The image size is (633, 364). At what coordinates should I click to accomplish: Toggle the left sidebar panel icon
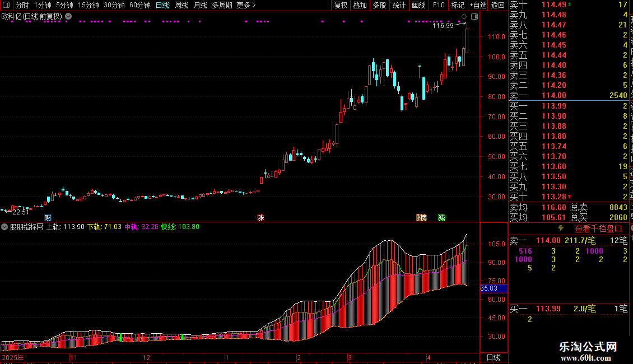coord(6,5)
